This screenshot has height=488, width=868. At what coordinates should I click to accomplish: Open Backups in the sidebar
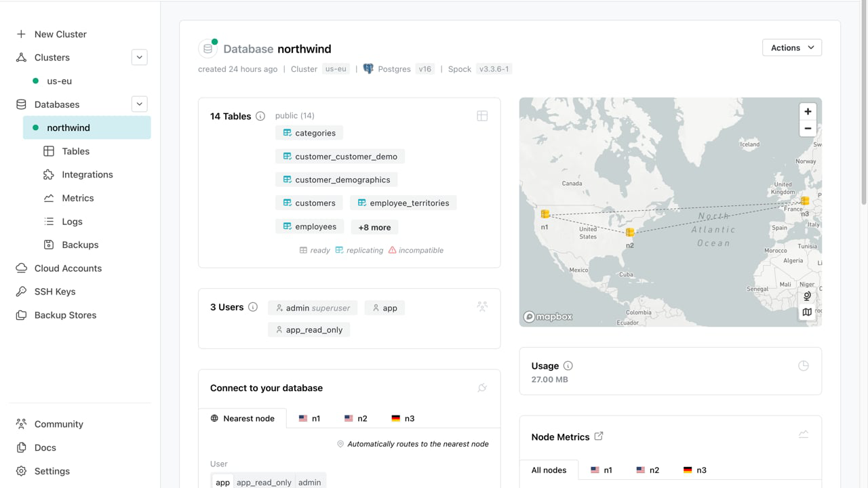(80, 245)
